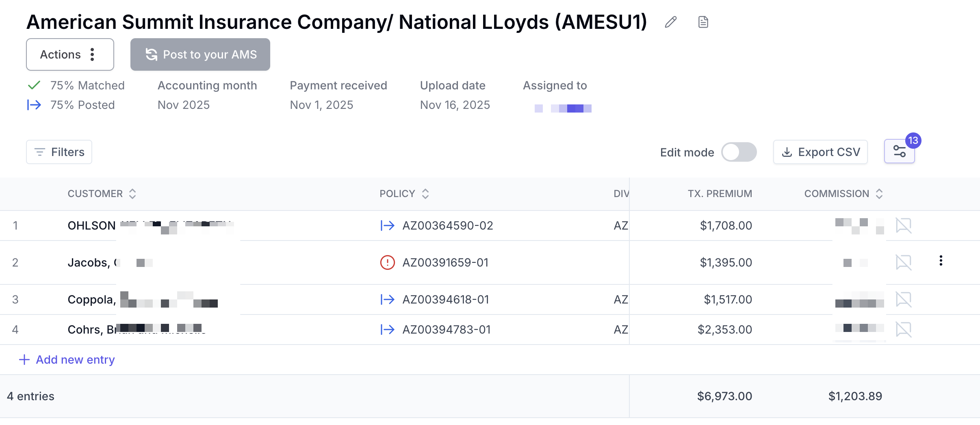980x425 pixels.
Task: Open comment icon on Coppola row
Action: [904, 299]
